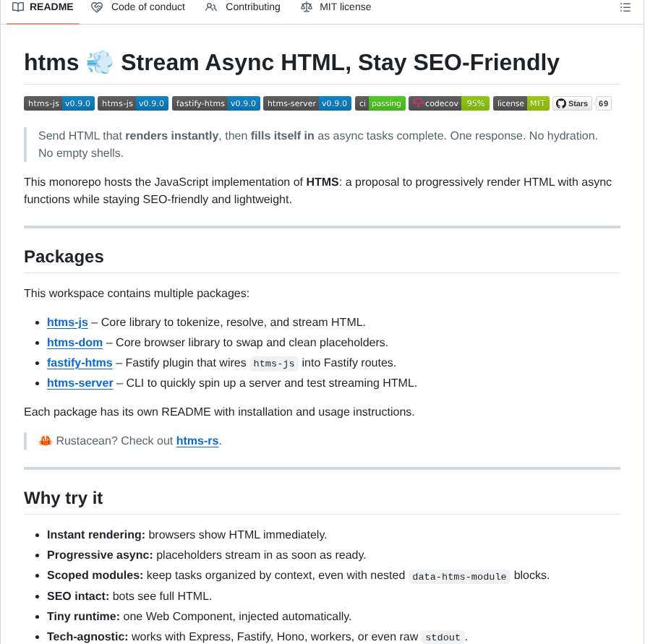Viewport: 645px width, 644px height.
Task: Open the htms-server package link
Action: 80,383
